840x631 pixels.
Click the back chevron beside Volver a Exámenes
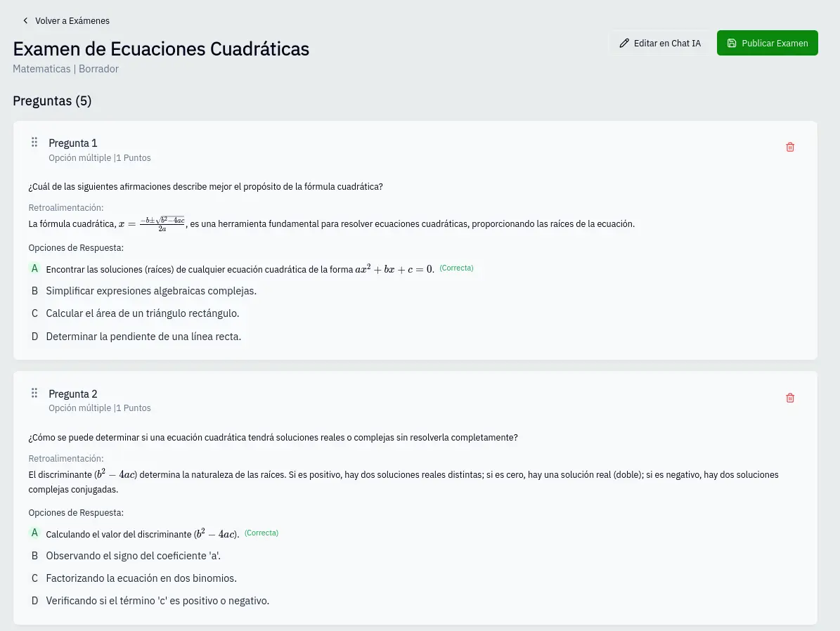25,20
